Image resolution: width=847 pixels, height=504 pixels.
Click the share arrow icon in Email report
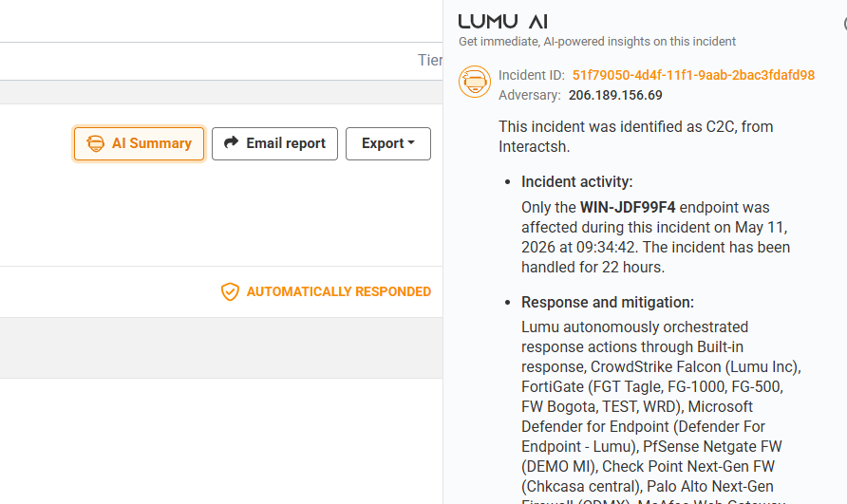pos(231,142)
